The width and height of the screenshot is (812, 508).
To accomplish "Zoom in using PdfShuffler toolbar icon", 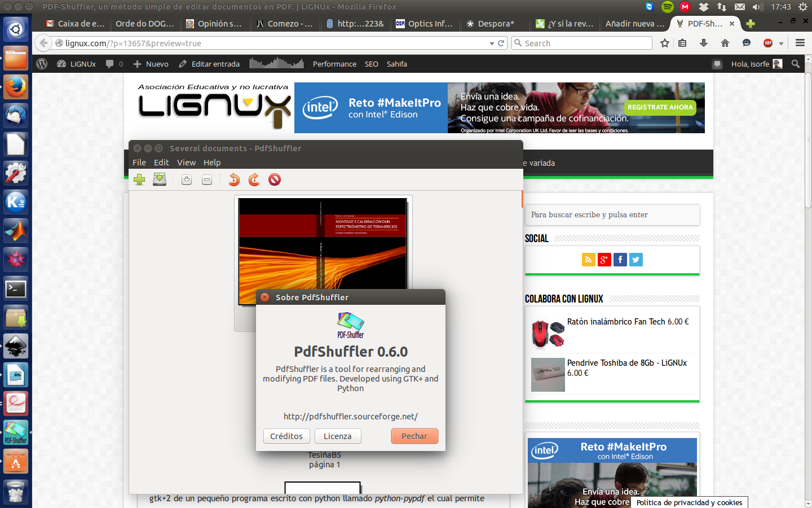I will tap(187, 179).
